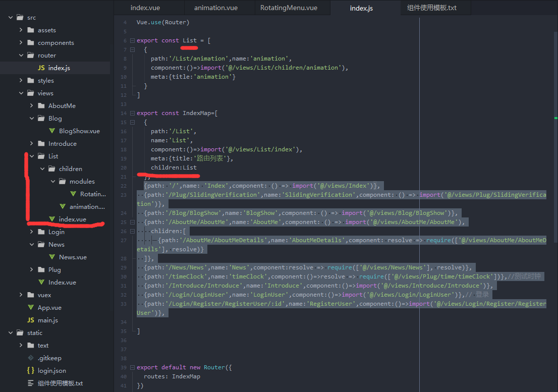The image size is (558, 392).
Task: Click the JS icon beside main.js
Action: tap(31, 320)
